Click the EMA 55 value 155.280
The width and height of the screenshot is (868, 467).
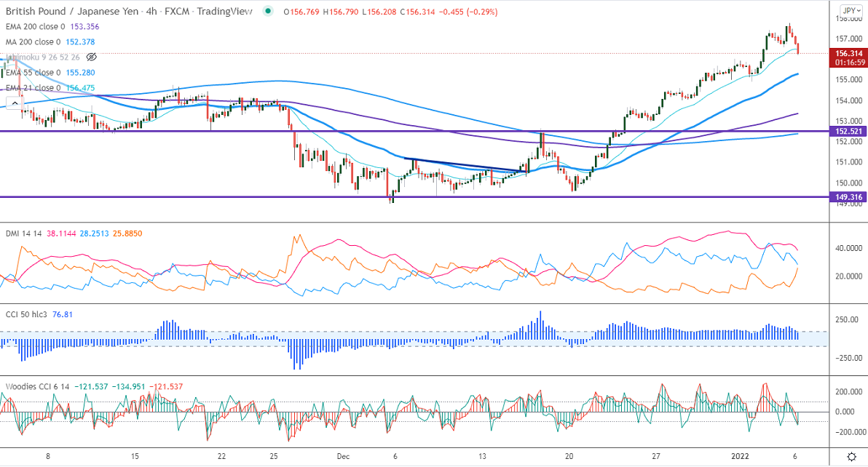click(80, 73)
